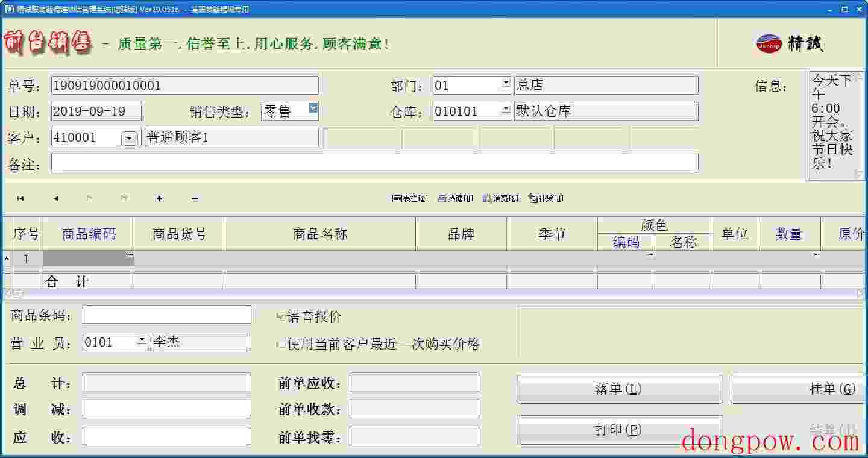Maximize the window from title bar
Image resolution: width=868 pixels, height=458 pixels.
844,9
